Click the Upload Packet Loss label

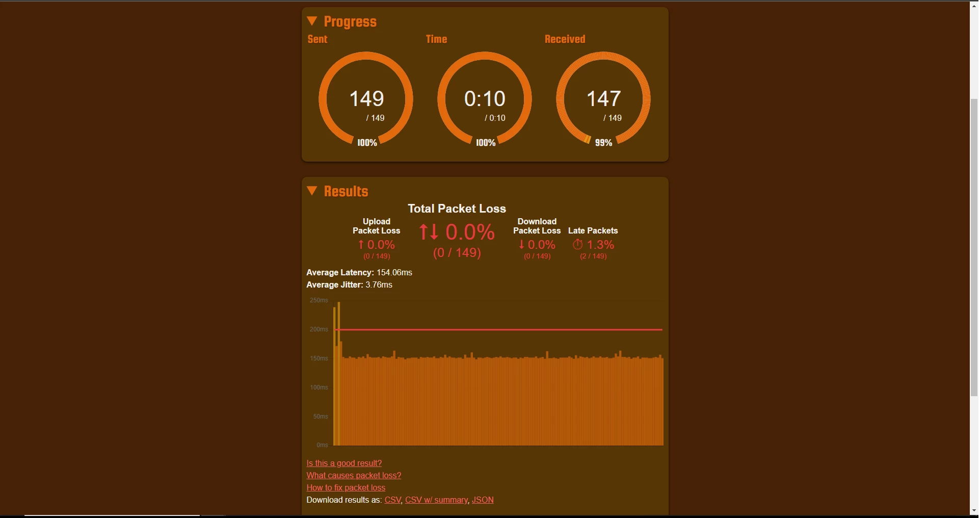click(377, 226)
